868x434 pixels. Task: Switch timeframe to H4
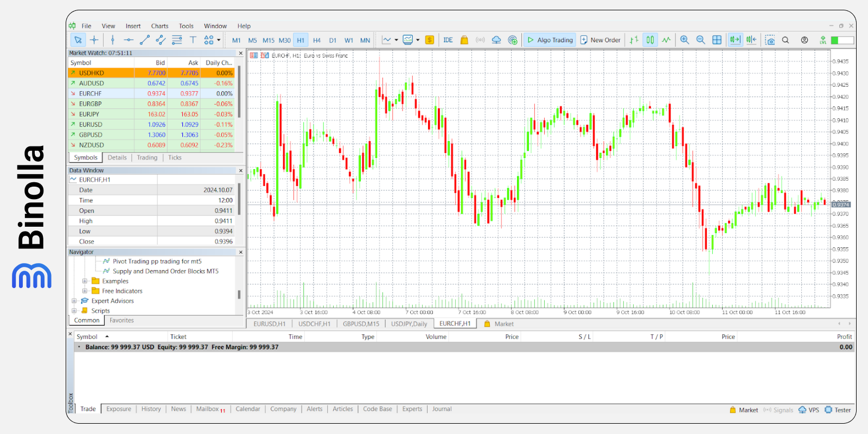pos(317,40)
